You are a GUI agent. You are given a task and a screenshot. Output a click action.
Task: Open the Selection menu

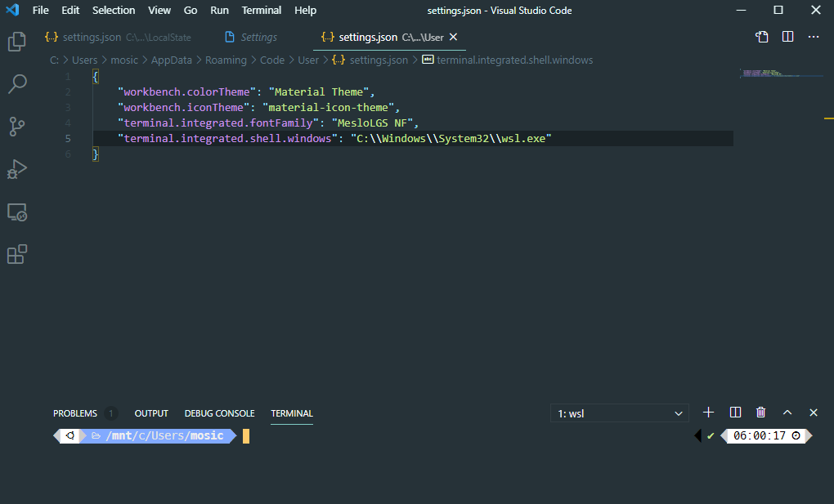114,10
